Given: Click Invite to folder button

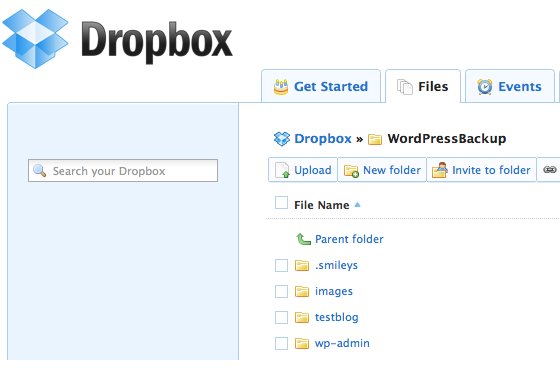Looking at the screenshot, I should pos(481,170).
